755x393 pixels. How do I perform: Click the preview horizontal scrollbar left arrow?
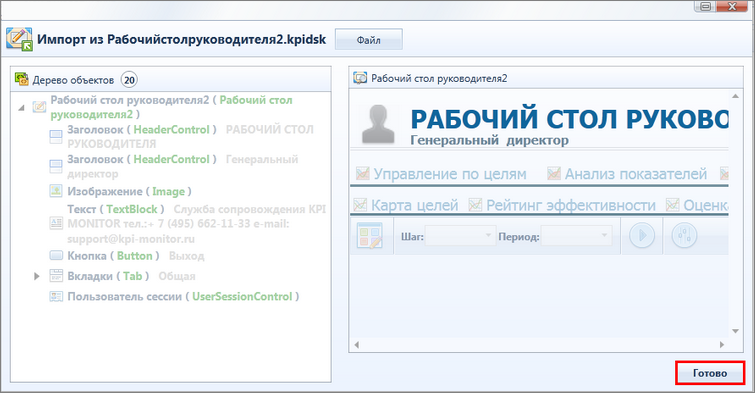click(357, 344)
